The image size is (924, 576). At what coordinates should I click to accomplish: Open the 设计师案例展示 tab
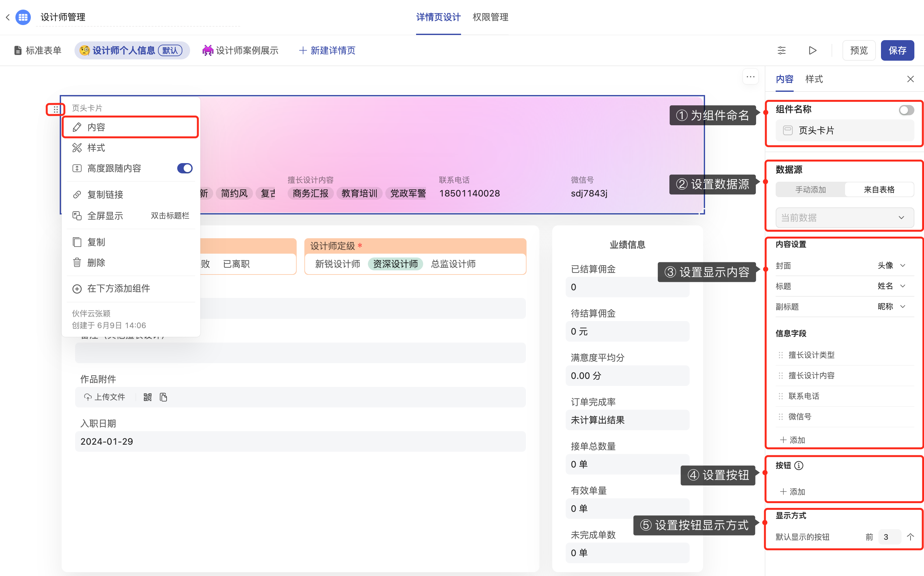[x=240, y=50]
